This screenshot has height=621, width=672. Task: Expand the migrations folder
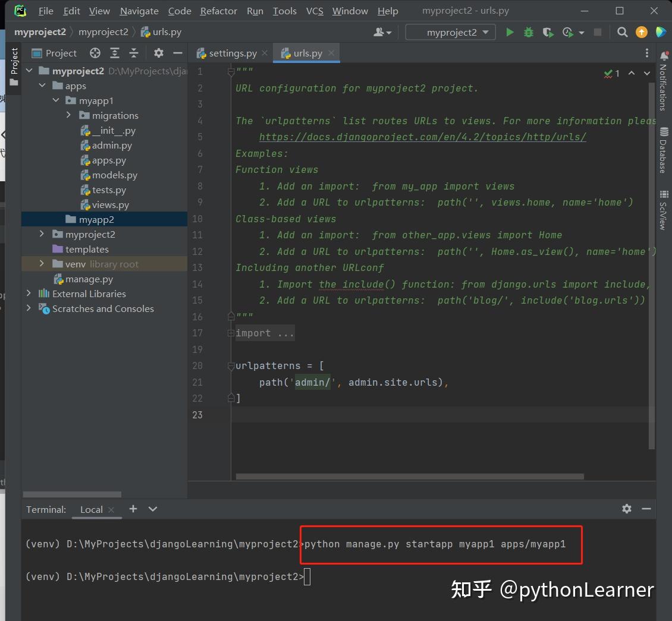[68, 115]
